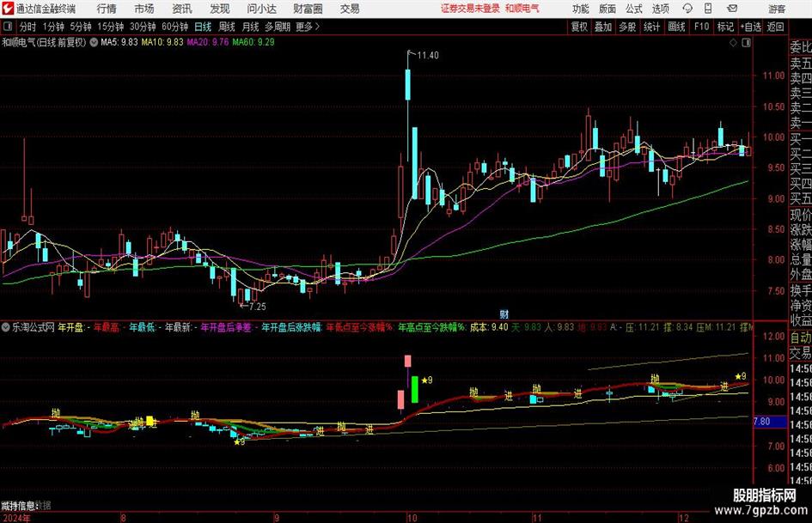Image resolution: width=812 pixels, height=523 pixels.
Task: Click the 游客 guest account label
Action: [777, 9]
